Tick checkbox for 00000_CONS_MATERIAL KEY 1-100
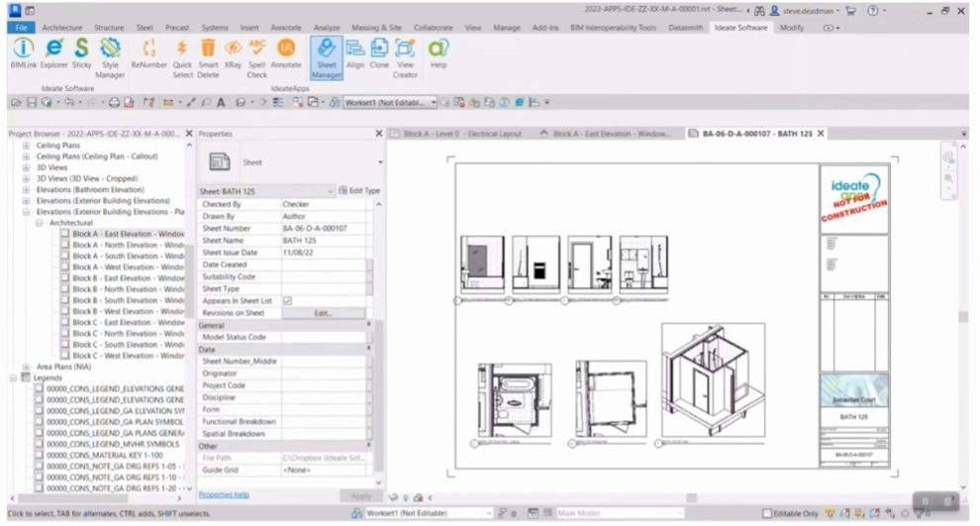 (40, 456)
